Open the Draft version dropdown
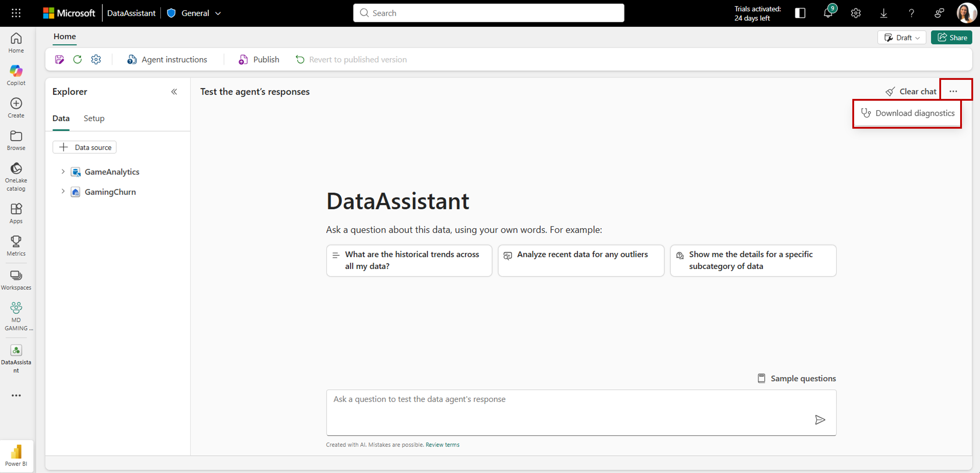The image size is (980, 473). (902, 37)
